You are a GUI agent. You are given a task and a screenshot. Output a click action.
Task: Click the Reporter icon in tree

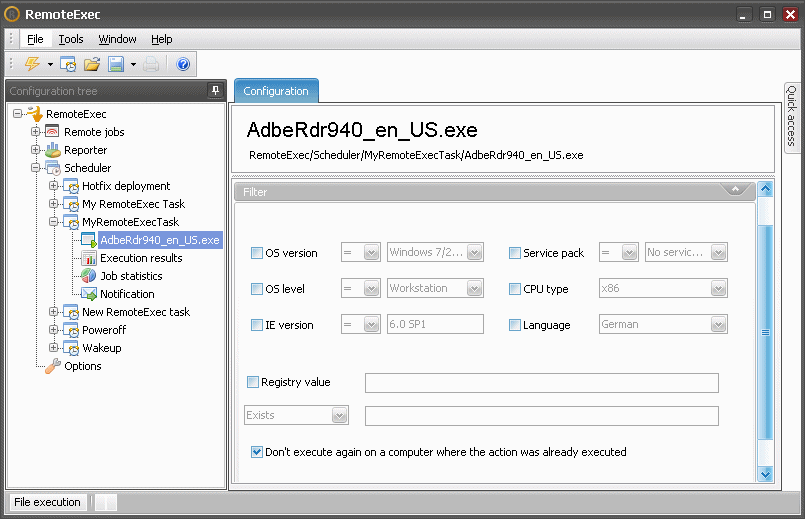pos(52,150)
